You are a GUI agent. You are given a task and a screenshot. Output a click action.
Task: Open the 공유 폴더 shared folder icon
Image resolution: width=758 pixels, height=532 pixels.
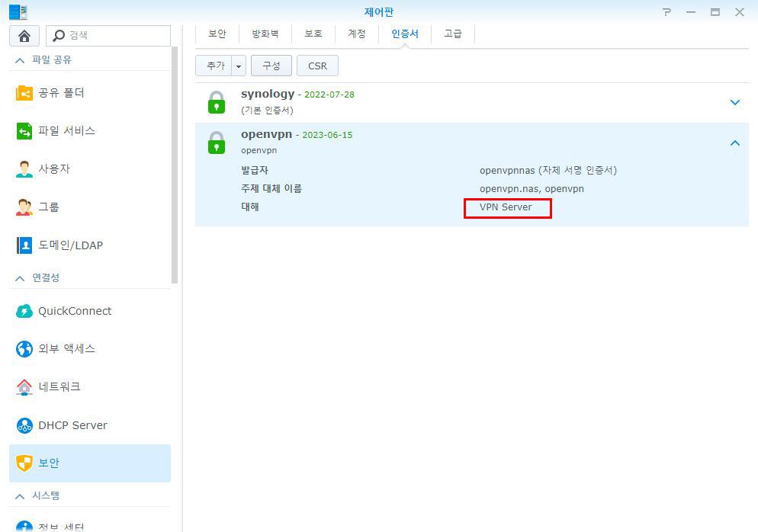(24, 93)
